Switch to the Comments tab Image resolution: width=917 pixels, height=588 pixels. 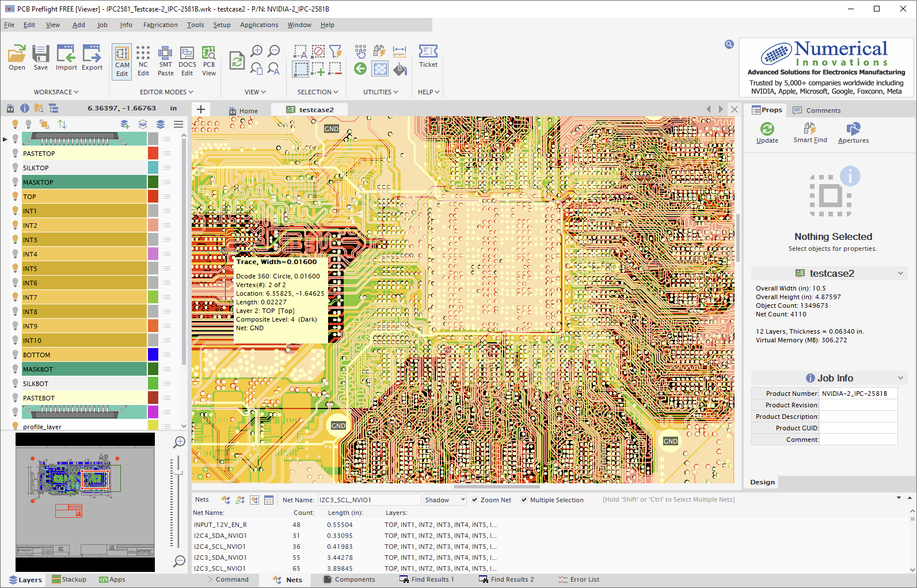[817, 110]
